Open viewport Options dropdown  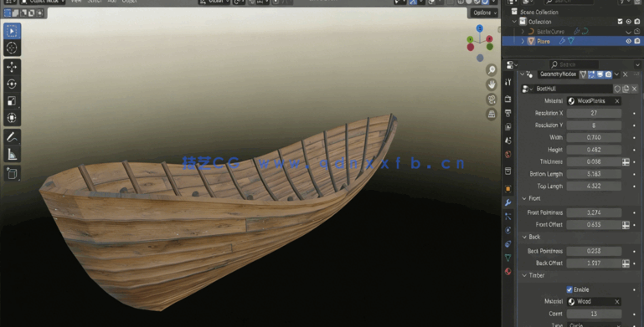(x=485, y=13)
